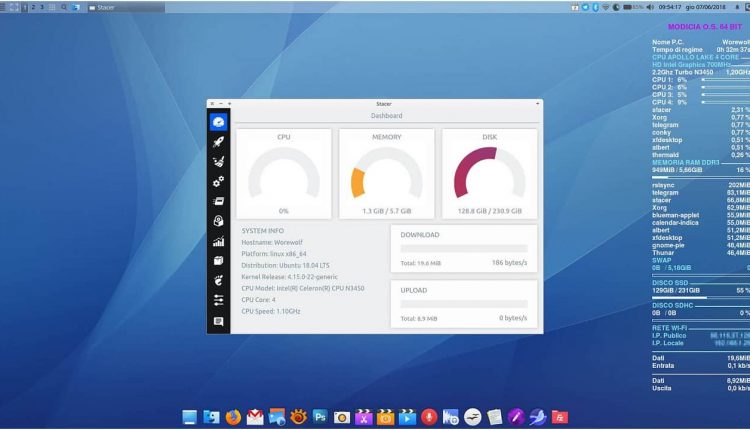Select the System Cleaner broom icon
This screenshot has width=750, height=430.
pyautogui.click(x=218, y=161)
